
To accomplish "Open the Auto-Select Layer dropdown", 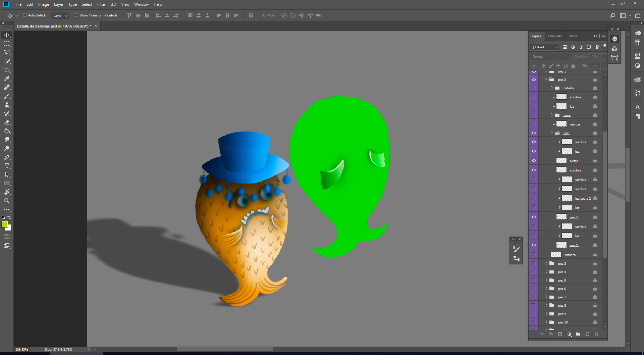I will point(60,15).
